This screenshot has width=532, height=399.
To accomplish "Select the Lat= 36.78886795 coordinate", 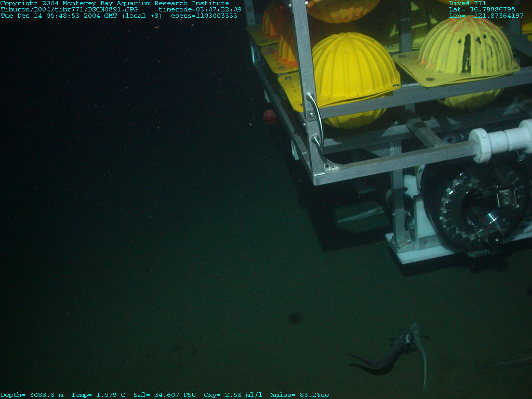I will click(482, 9).
